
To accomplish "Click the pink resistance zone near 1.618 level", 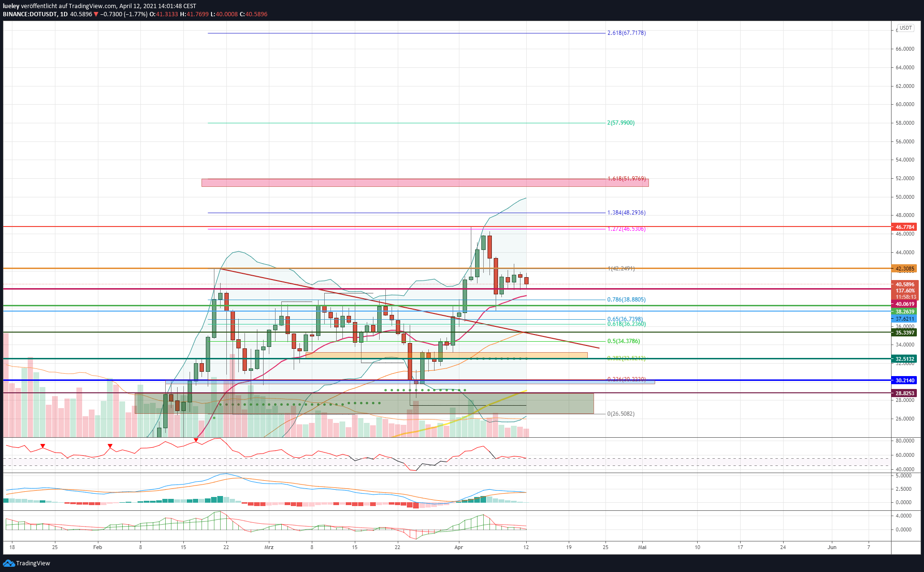I will [425, 183].
